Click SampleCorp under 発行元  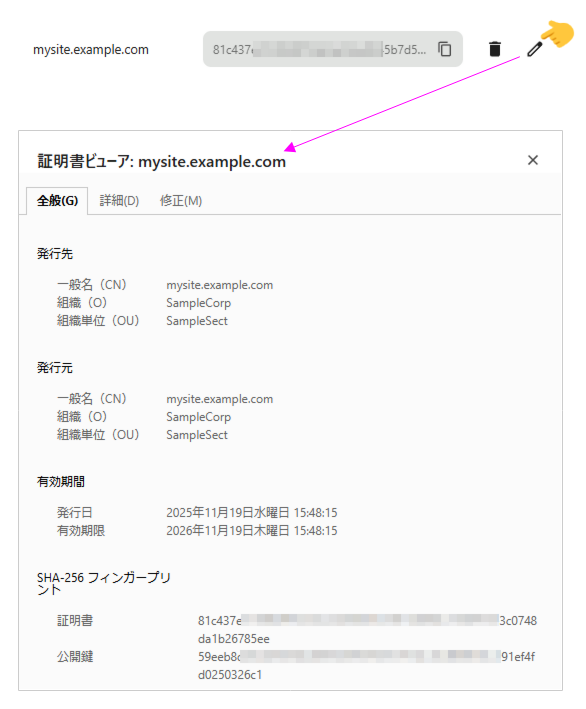[198, 417]
